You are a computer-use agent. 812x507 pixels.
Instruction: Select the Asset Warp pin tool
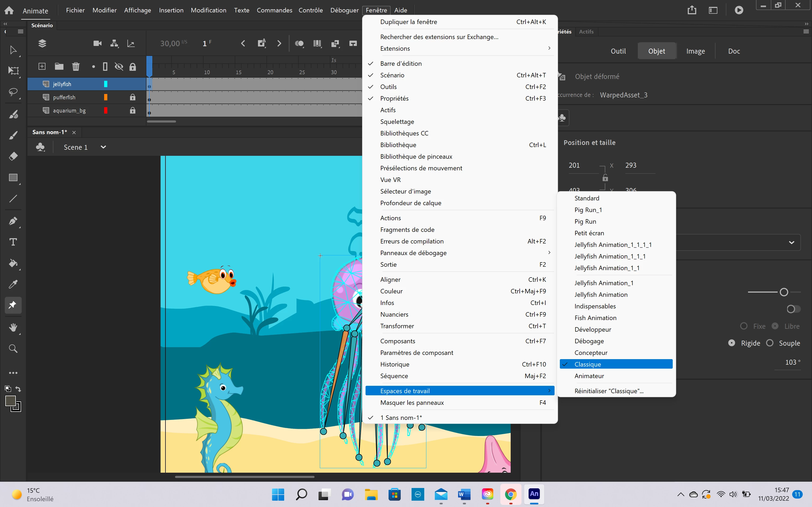(13, 305)
